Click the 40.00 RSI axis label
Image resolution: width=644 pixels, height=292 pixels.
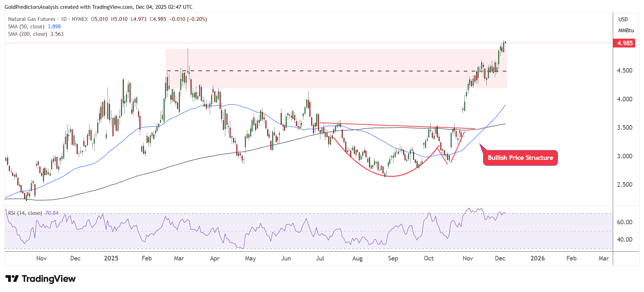624,240
